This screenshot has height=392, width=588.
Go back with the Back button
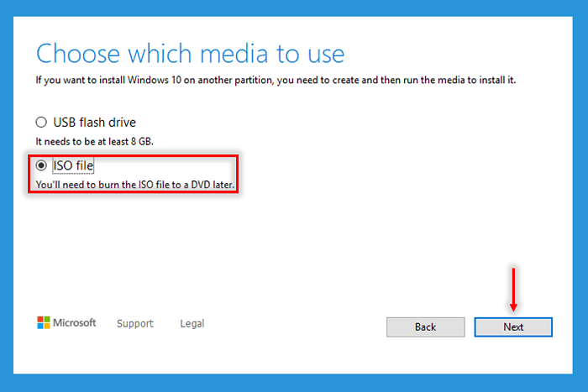426,327
